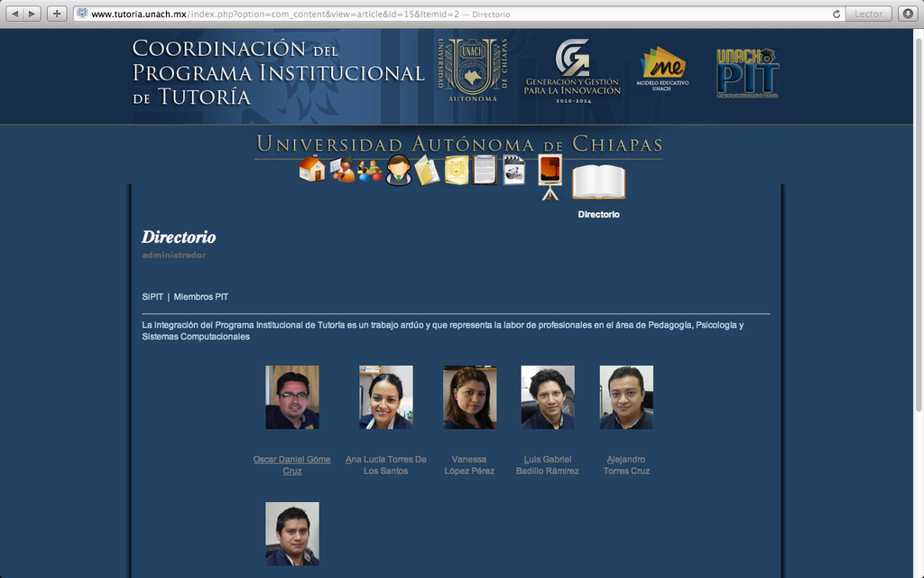
Task: Open the open book Directorio icon
Action: tap(599, 182)
